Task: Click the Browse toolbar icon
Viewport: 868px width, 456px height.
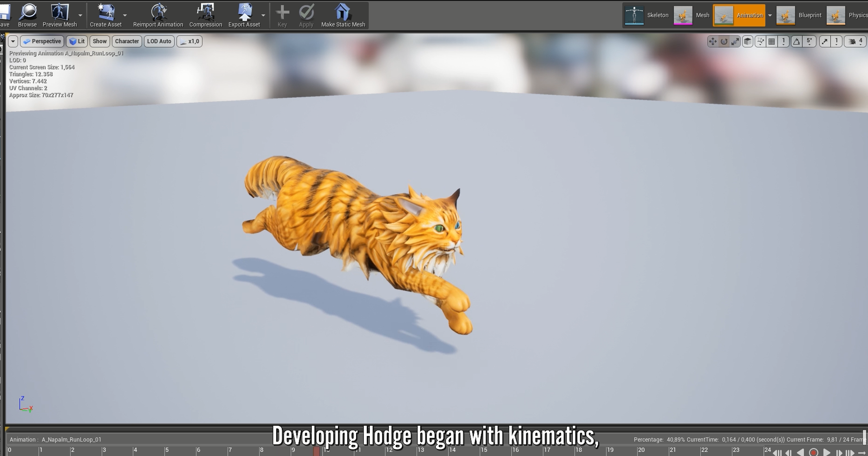Action: click(x=27, y=15)
